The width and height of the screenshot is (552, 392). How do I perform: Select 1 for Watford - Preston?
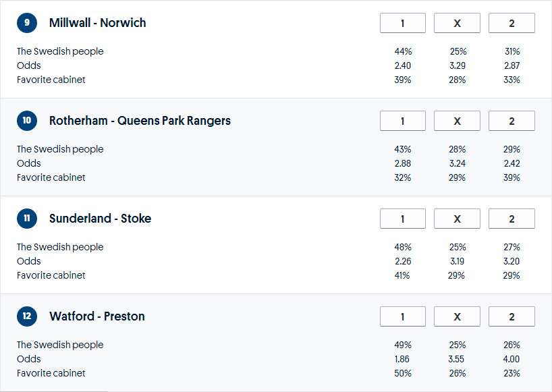click(403, 316)
